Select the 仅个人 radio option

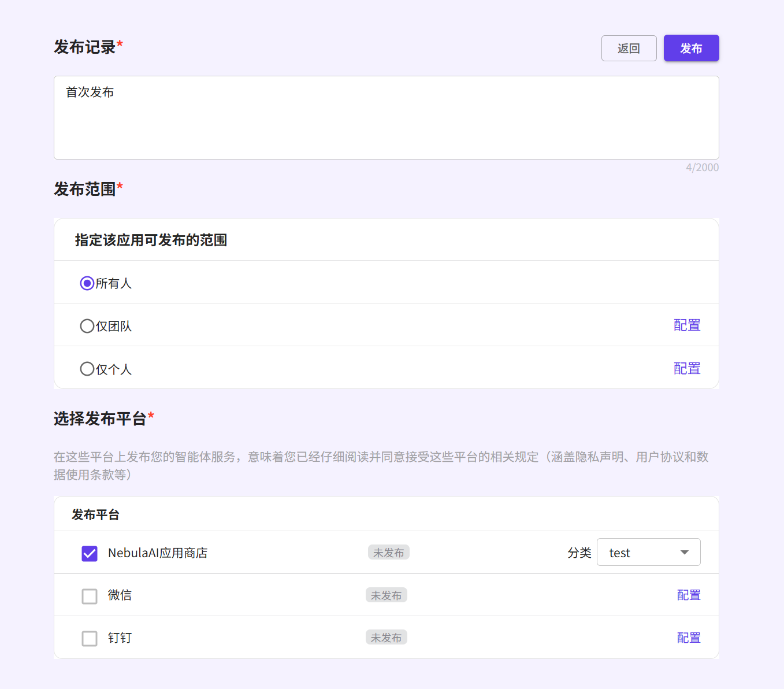click(x=87, y=369)
